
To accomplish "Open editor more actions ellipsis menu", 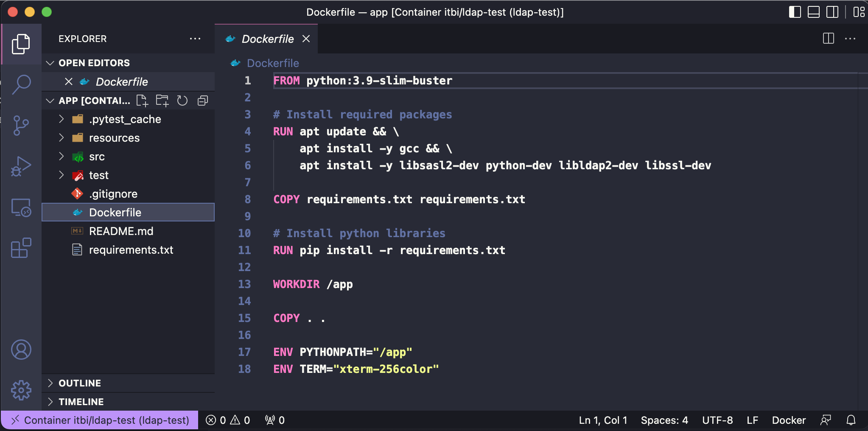I will click(850, 39).
